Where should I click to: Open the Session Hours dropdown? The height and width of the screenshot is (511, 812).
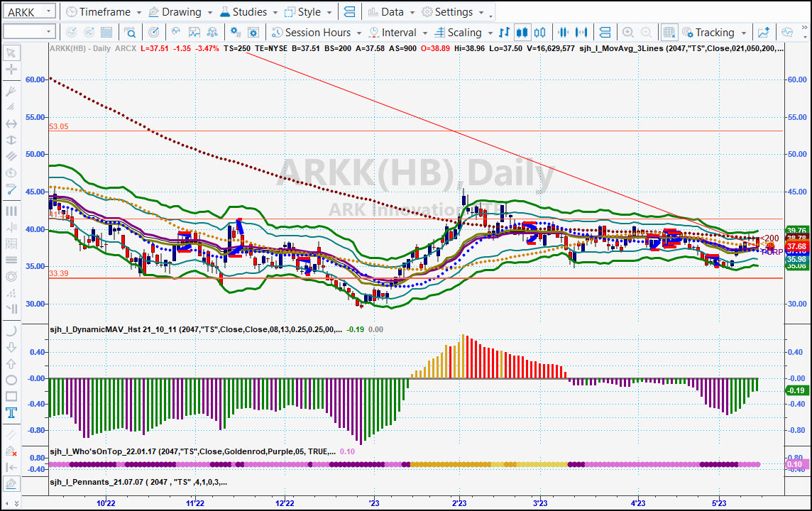point(317,33)
